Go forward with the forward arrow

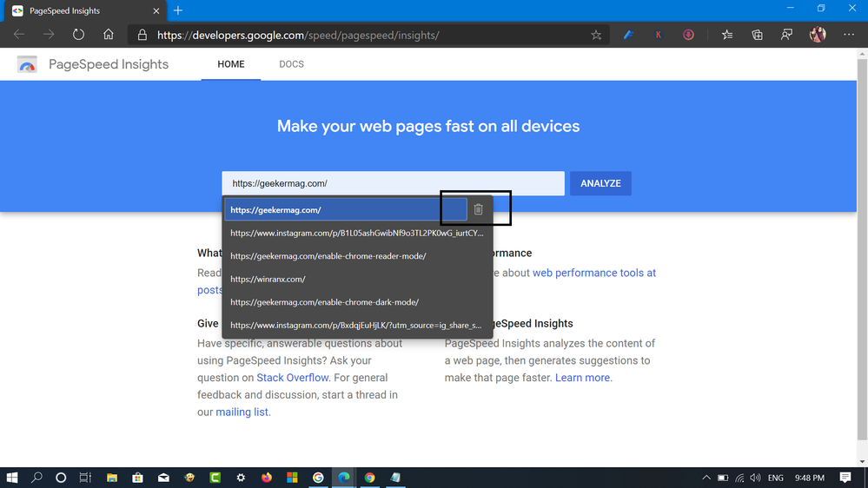pyautogui.click(x=49, y=35)
